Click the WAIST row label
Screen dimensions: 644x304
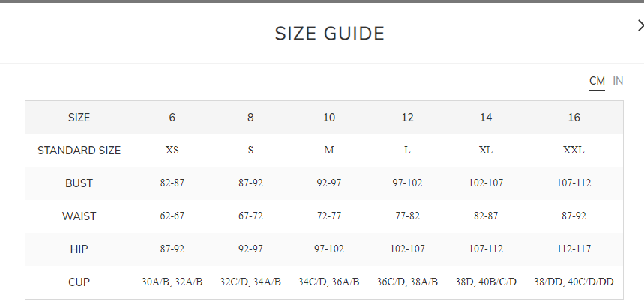[79, 216]
